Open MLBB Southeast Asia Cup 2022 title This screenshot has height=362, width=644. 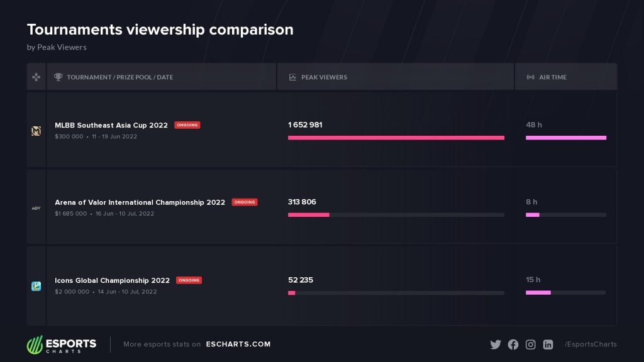tap(111, 125)
